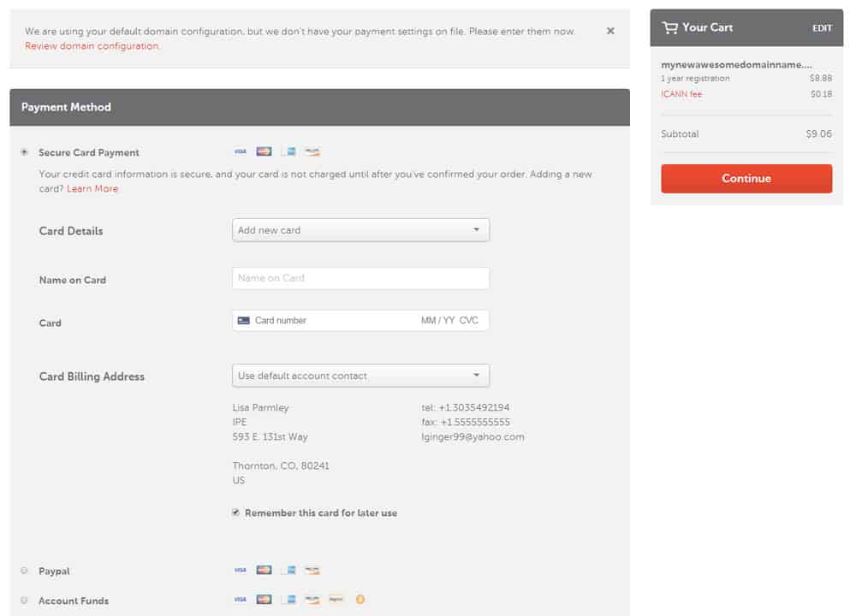
Task: Click the Visa icon beside Secure Card Payment
Action: coord(241,151)
